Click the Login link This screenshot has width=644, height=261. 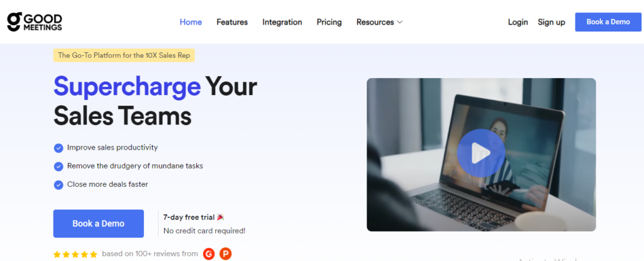pos(518,22)
